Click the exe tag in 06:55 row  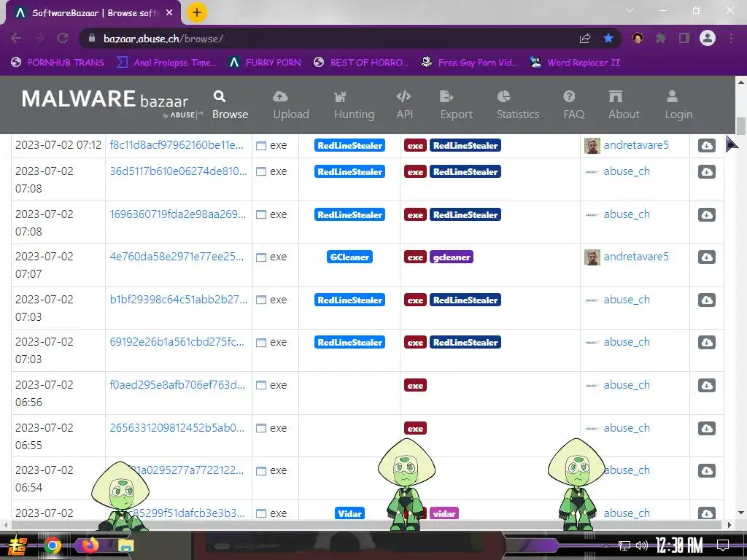coord(415,428)
